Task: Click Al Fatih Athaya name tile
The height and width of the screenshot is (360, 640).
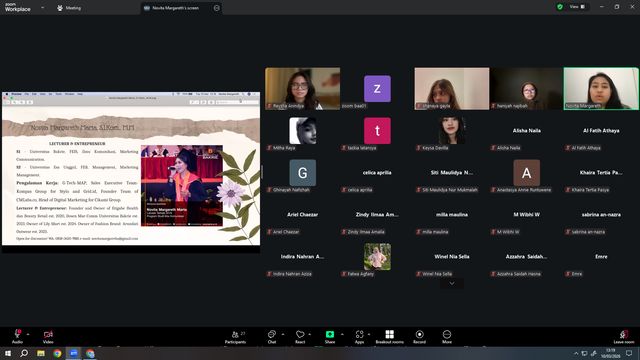Action: pos(601,131)
